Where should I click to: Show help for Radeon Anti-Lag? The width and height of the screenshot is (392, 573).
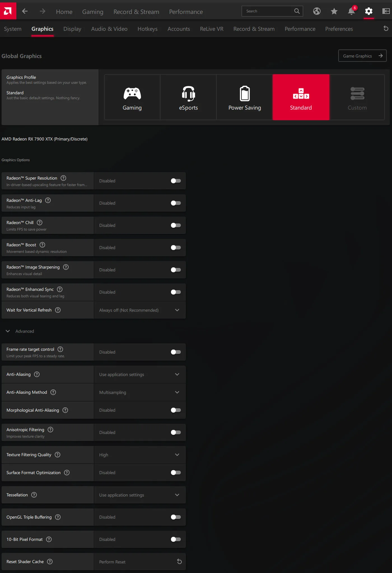click(48, 200)
